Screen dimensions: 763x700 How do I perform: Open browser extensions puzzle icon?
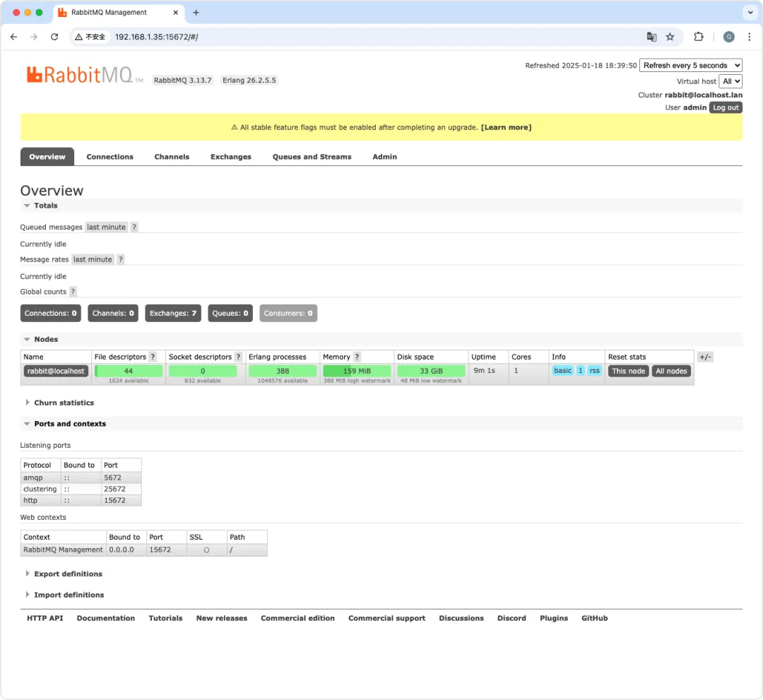pos(699,37)
